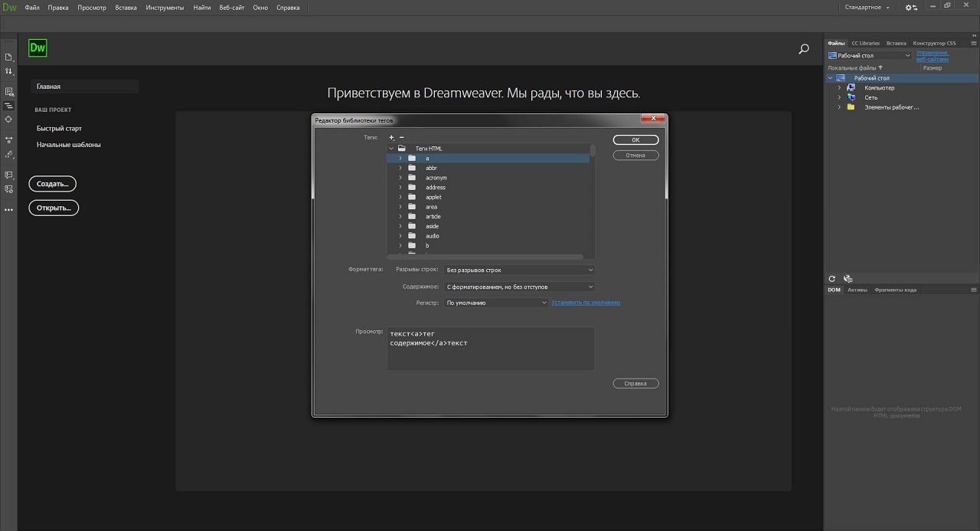Open the Files panel options menu icon
This screenshot has width=980, height=531.
click(973, 43)
